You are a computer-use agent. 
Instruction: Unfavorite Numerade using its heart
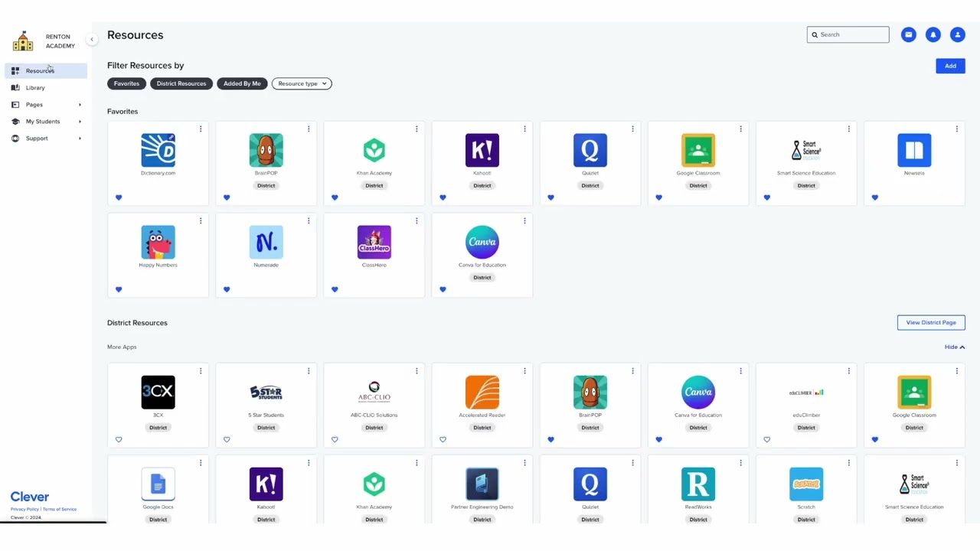click(x=227, y=289)
